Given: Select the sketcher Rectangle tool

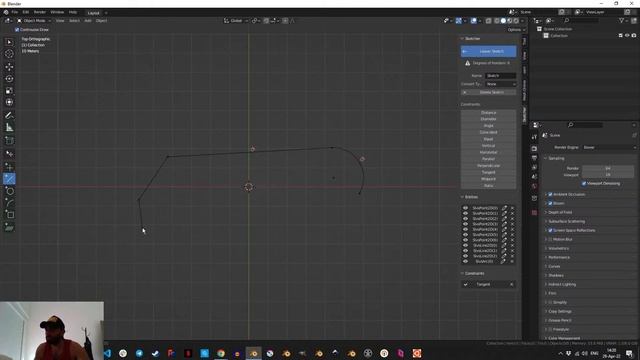Looking at the screenshot, I should [x=9, y=215].
